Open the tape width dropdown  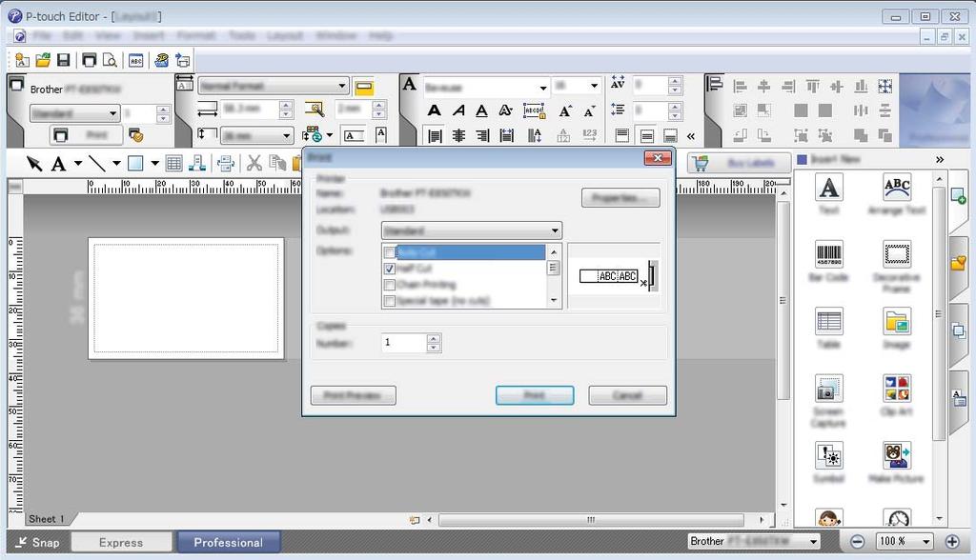coord(257,135)
